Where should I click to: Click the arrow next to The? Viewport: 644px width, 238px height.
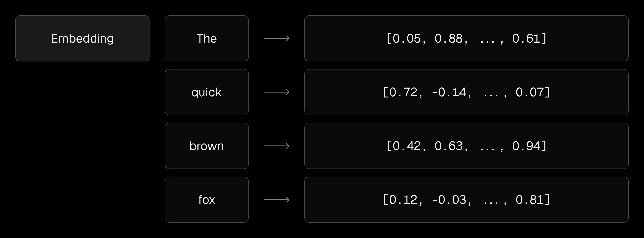click(x=277, y=39)
